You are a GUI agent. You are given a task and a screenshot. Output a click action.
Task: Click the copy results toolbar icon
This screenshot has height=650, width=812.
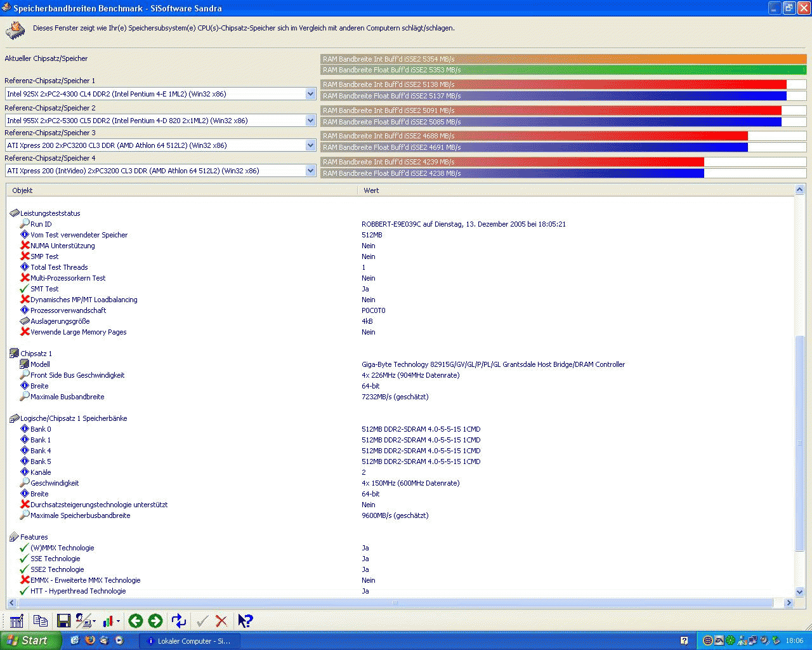coord(41,621)
